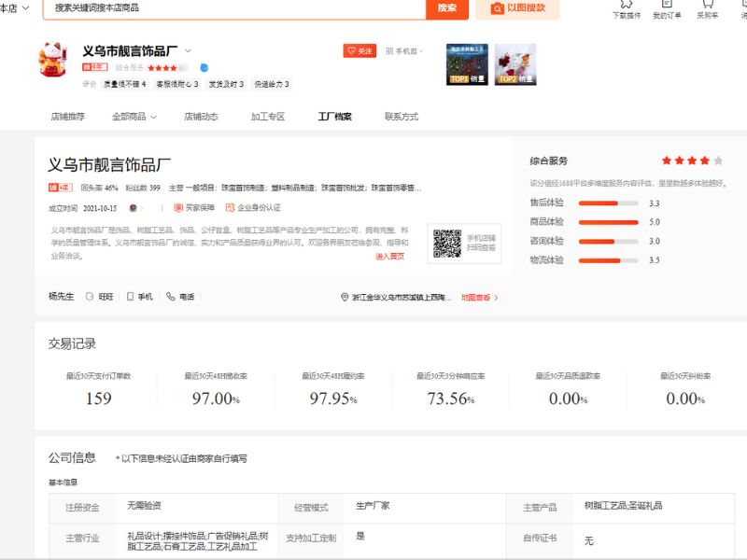Image resolution: width=747 pixels, height=560 pixels.
Task: Click the 97.00% 48H rate value
Action: 216,399
